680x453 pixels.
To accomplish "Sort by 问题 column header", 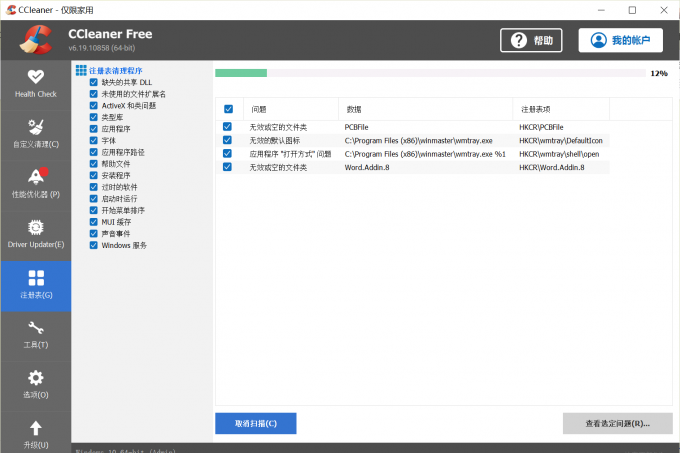I will pyautogui.click(x=291, y=109).
